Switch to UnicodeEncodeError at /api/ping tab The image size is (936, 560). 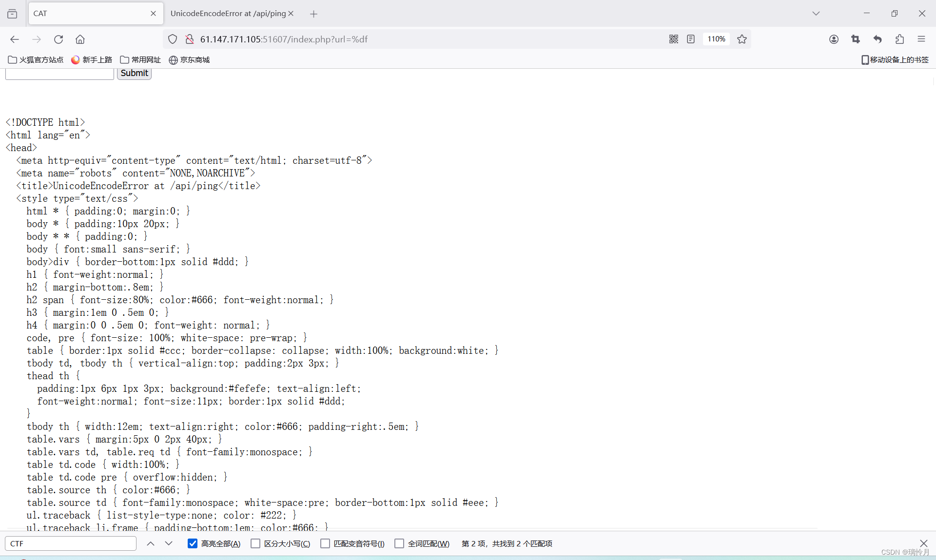[x=228, y=13]
